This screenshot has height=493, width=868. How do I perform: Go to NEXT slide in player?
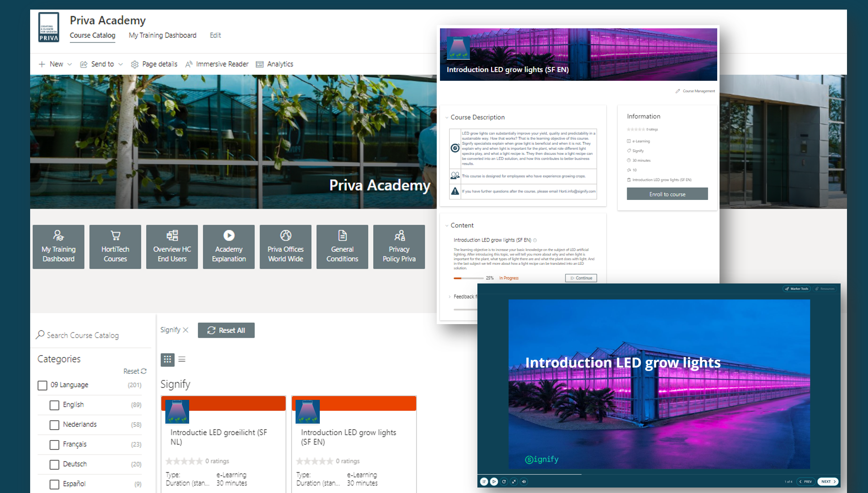tap(828, 482)
